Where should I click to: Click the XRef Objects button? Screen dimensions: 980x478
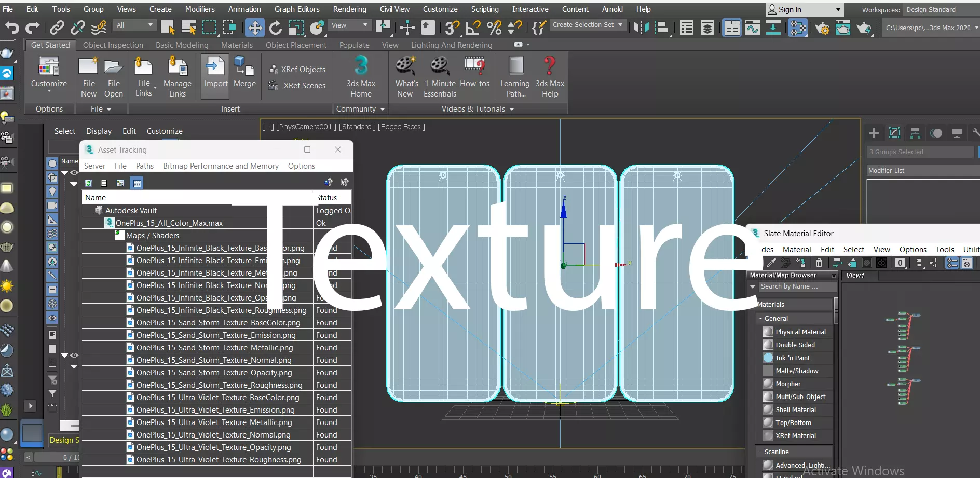tap(297, 70)
